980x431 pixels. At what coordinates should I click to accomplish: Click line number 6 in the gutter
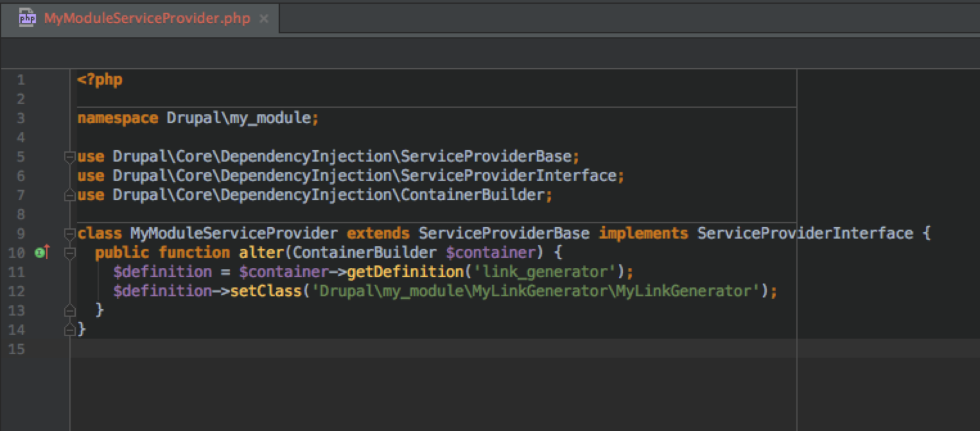pyautogui.click(x=21, y=176)
